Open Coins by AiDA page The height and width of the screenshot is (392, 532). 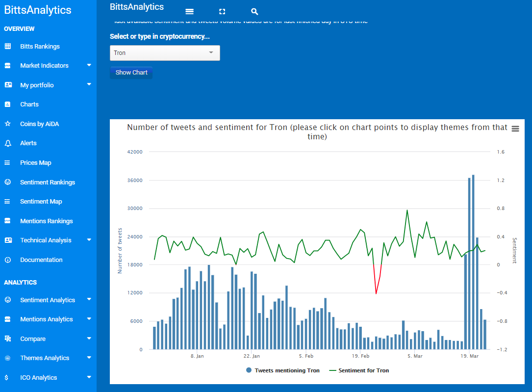(x=39, y=124)
